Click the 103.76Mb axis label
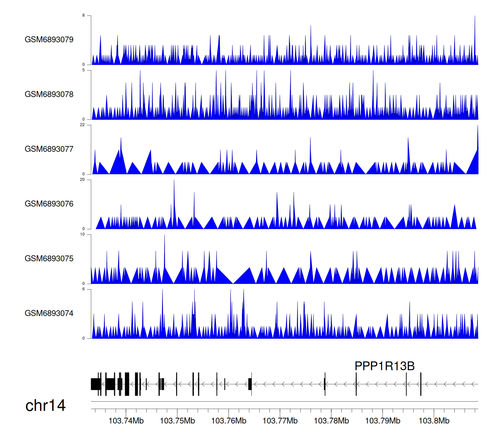This screenshot has width=504, height=444. 229,421
